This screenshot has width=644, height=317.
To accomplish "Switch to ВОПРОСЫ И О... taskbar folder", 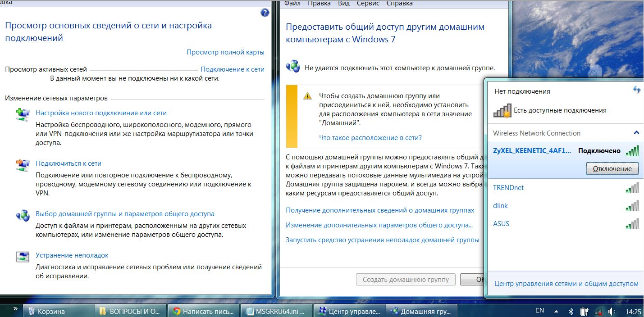I will pos(130,311).
